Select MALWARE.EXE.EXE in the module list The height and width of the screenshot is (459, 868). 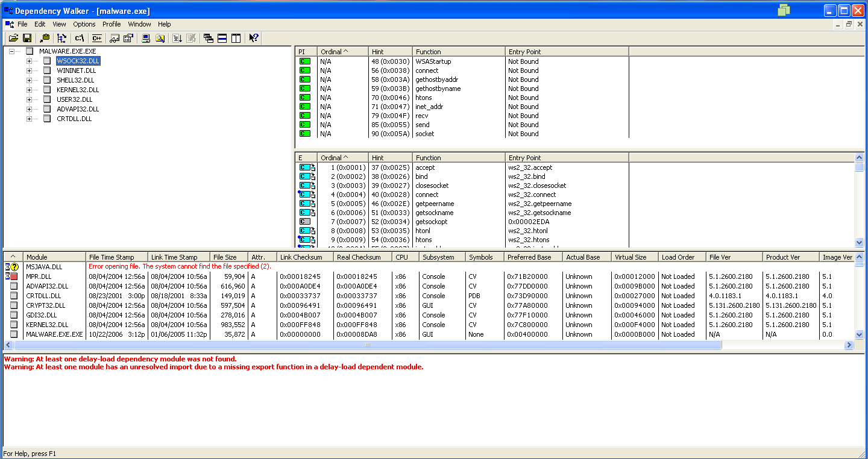pyautogui.click(x=54, y=334)
